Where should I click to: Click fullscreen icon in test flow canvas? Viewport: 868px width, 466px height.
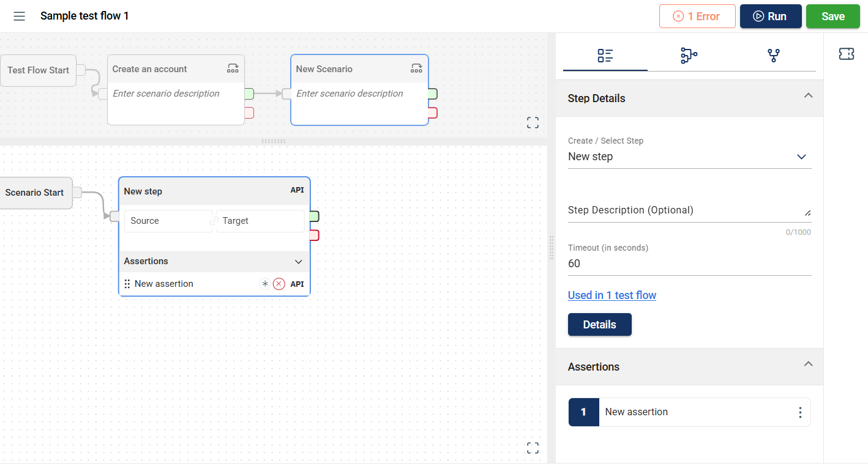(x=533, y=123)
